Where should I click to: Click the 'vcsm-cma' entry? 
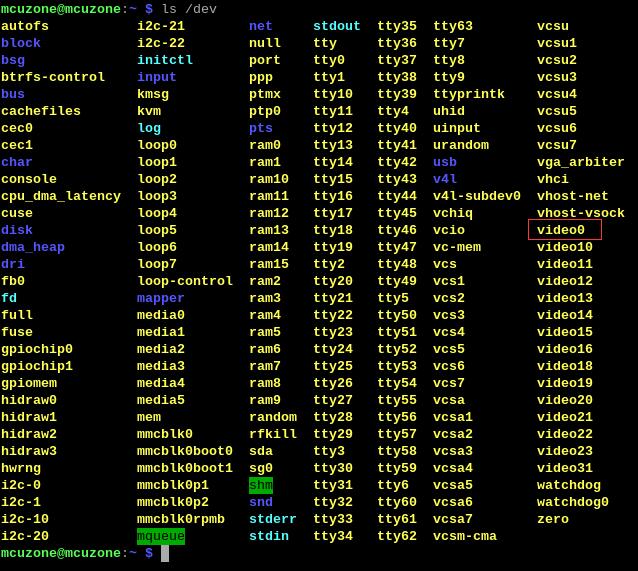click(x=465, y=536)
